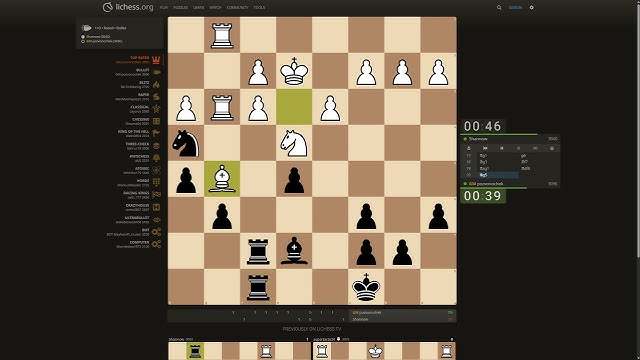
Task: Select the Racing Kings flag icon
Action: pos(156,195)
